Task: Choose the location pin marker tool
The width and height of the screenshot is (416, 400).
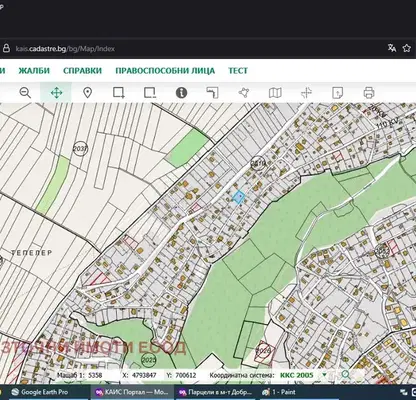Action: [87, 93]
